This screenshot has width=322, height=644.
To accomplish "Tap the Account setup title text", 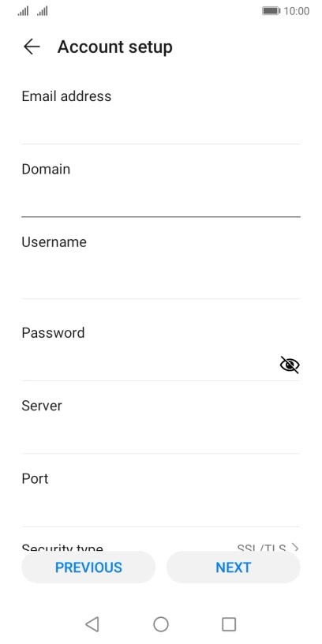I will click(115, 47).
